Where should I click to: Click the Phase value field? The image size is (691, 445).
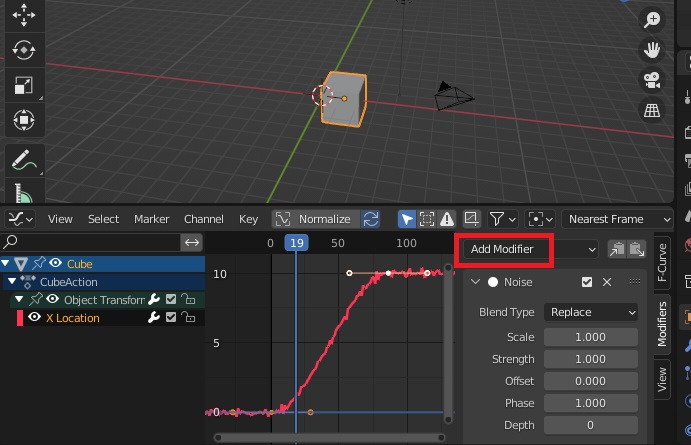pyautogui.click(x=591, y=403)
